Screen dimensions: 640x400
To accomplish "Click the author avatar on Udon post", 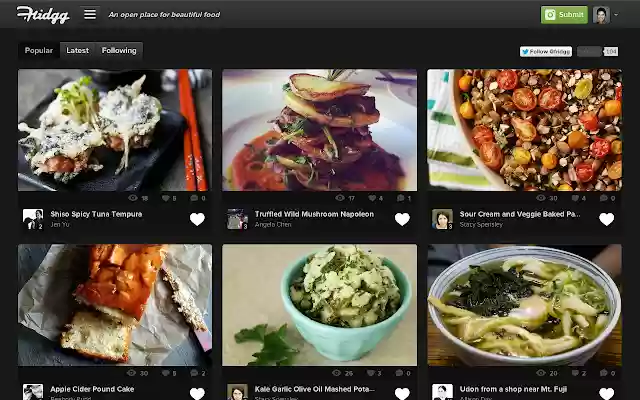I will point(442,392).
